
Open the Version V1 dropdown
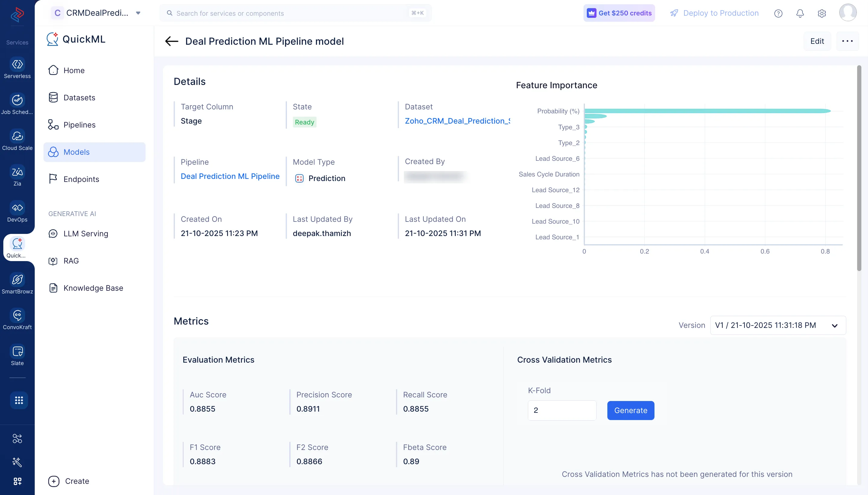point(778,325)
